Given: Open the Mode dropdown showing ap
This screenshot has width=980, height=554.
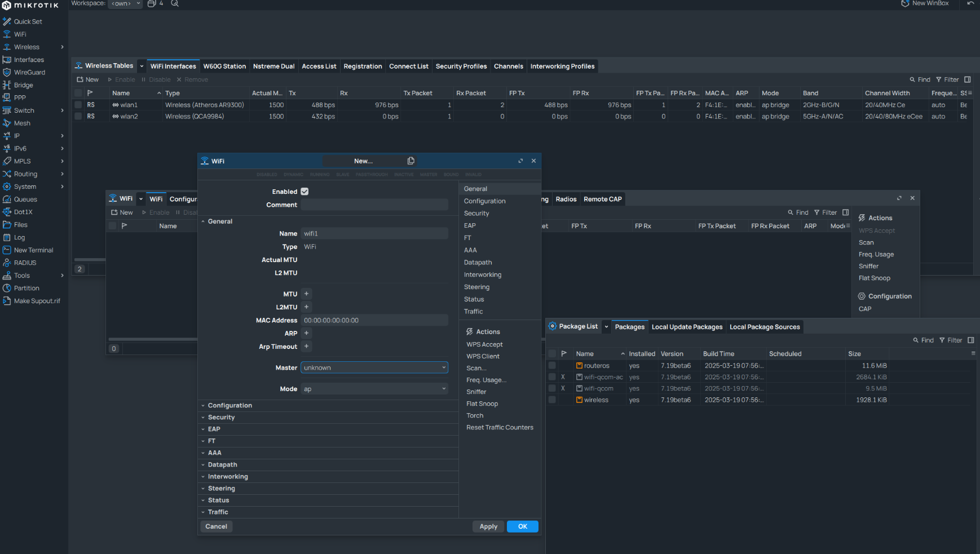Looking at the screenshot, I should 374,389.
